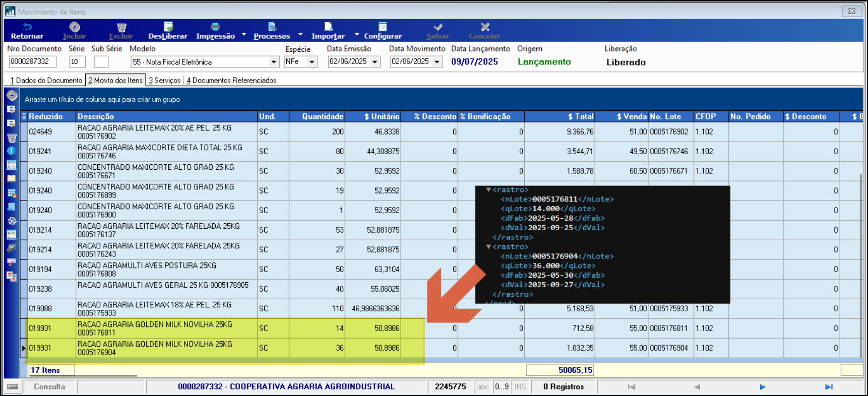The height and width of the screenshot is (396, 868).
Task: Click the Importar toolbar icon
Action: coord(328,27)
